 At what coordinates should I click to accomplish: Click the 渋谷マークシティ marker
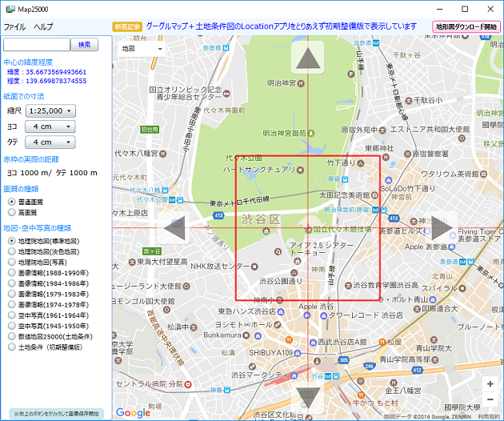(x=294, y=375)
